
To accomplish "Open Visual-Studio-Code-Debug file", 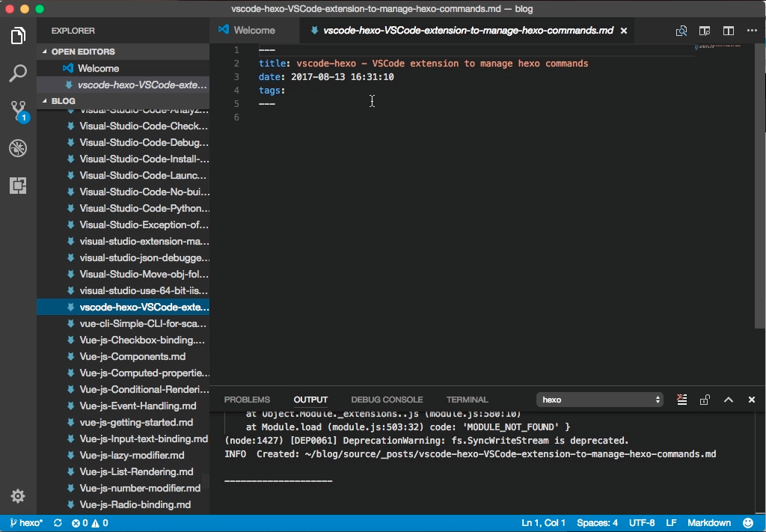I will point(123,143).
